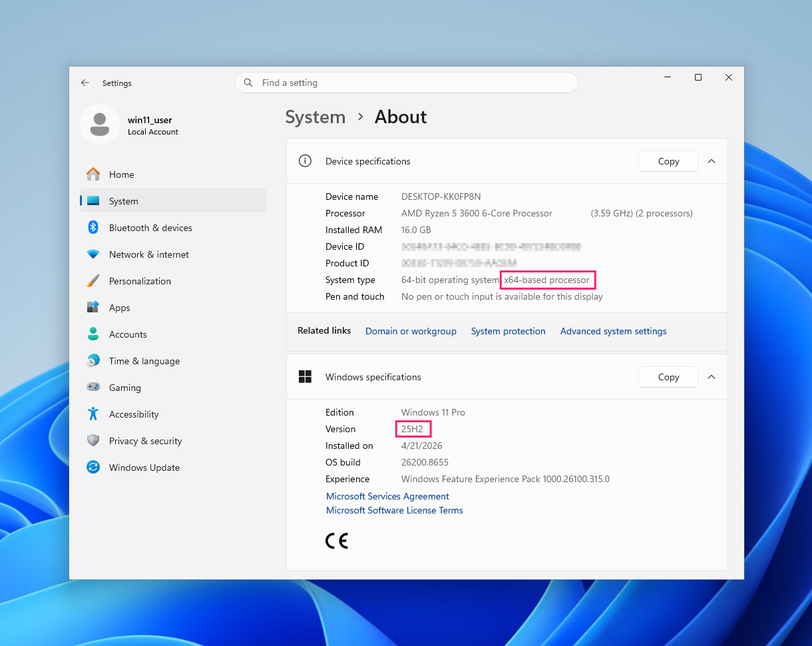Open Personalization settings
The image size is (812, 646).
pyautogui.click(x=173, y=281)
